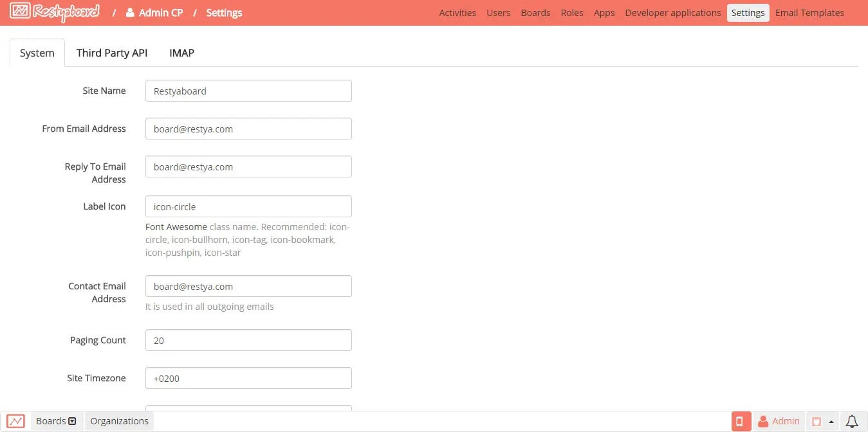Click the Settings breadcrumb text in the header
The width and height of the screenshot is (868, 432).
(224, 12)
